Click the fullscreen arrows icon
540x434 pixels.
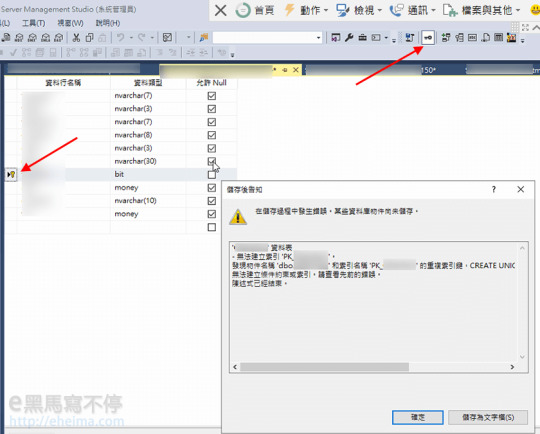click(x=525, y=28)
